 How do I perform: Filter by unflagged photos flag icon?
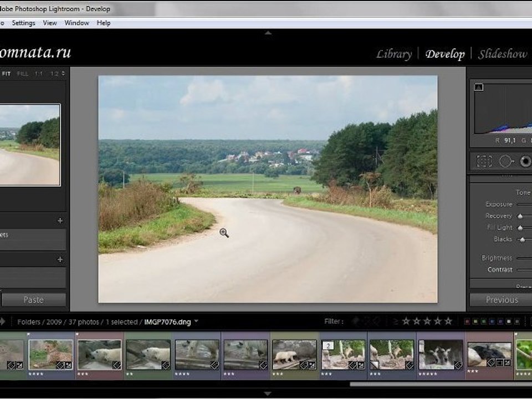pyautogui.click(x=366, y=321)
